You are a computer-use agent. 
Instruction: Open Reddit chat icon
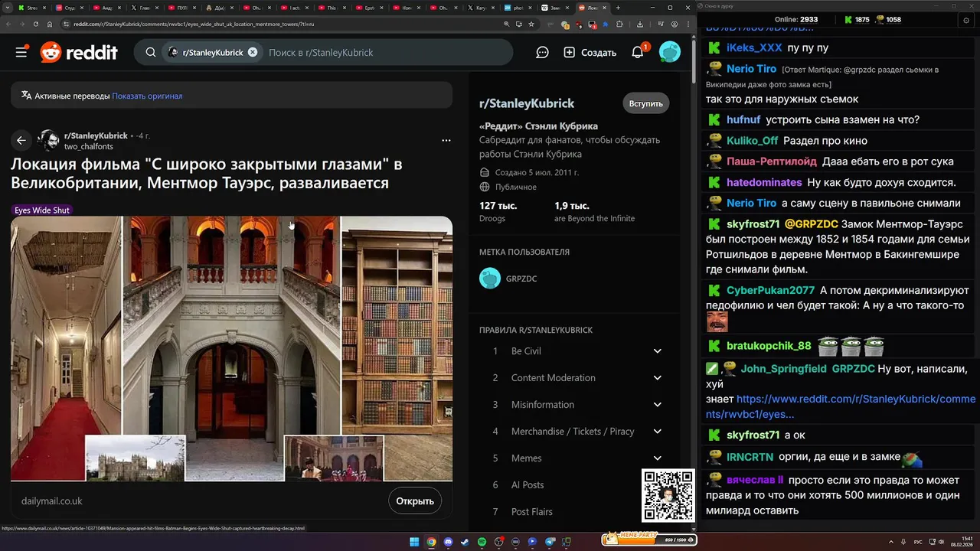coord(542,52)
